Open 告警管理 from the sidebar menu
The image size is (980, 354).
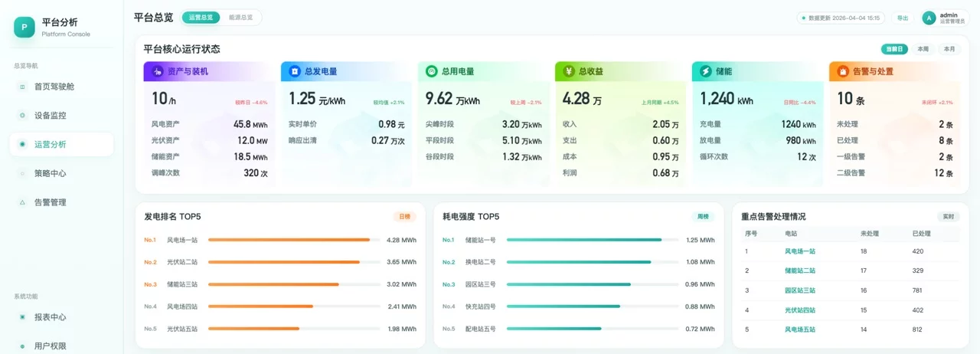pyautogui.click(x=51, y=202)
